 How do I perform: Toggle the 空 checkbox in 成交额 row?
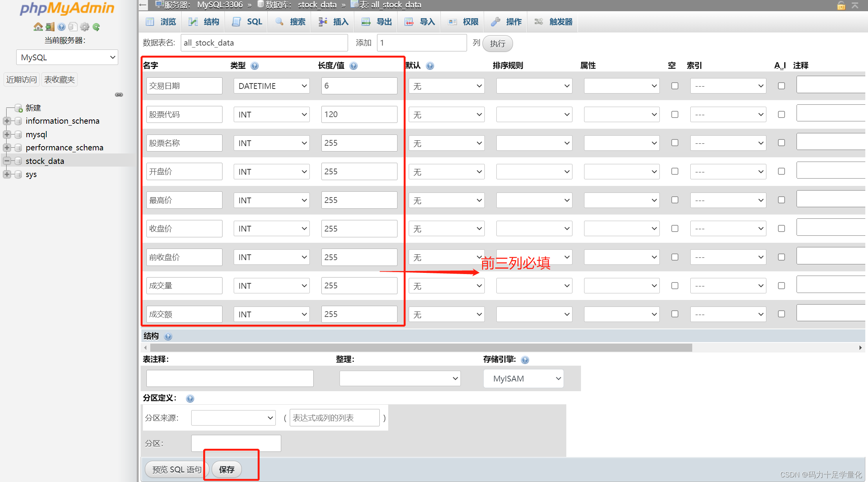674,314
